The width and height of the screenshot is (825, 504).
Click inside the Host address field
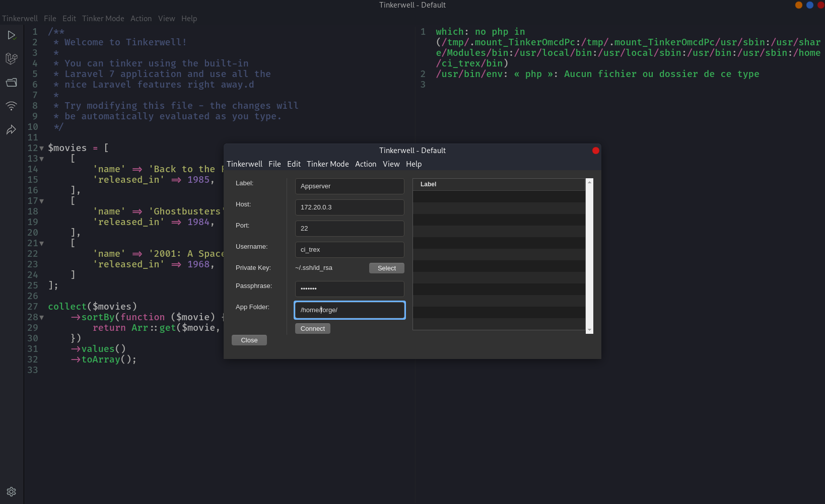[x=350, y=207]
